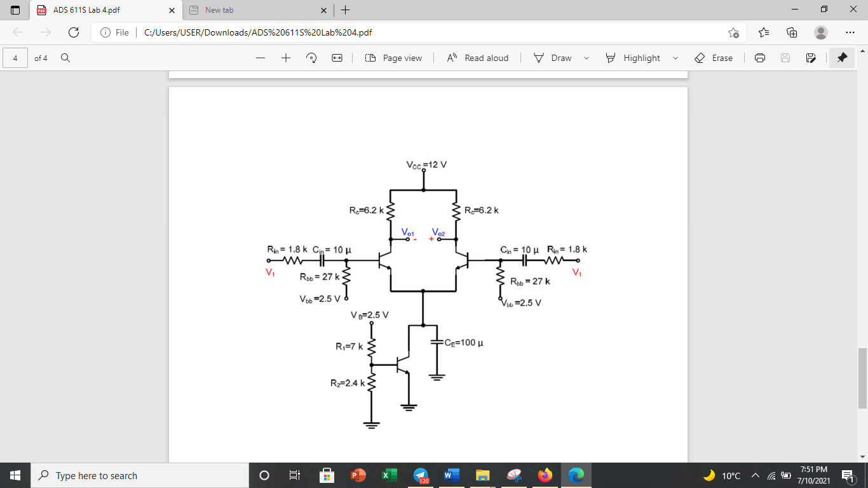This screenshot has width=868, height=488.
Task: Save the PDF document
Action: [785, 58]
